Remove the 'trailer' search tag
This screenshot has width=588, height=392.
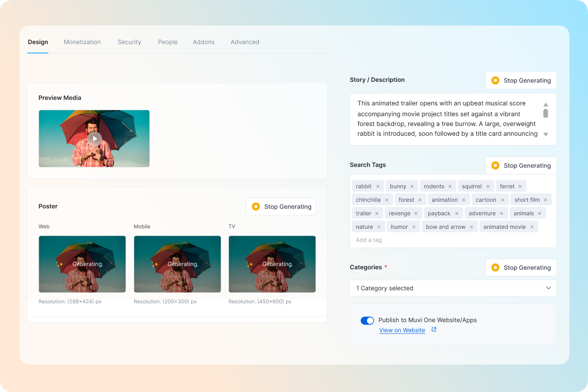377,214
